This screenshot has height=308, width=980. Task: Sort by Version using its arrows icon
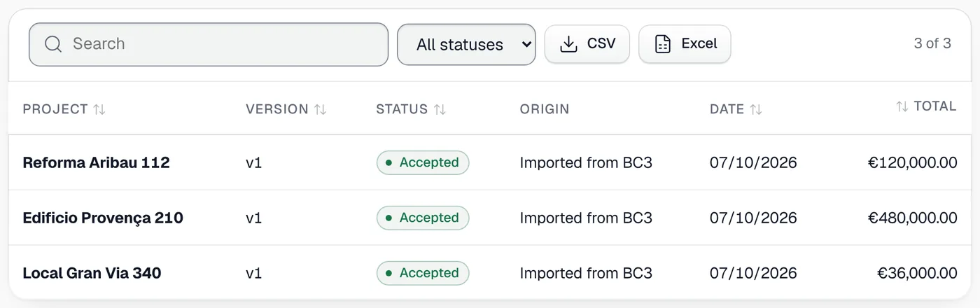[320, 109]
